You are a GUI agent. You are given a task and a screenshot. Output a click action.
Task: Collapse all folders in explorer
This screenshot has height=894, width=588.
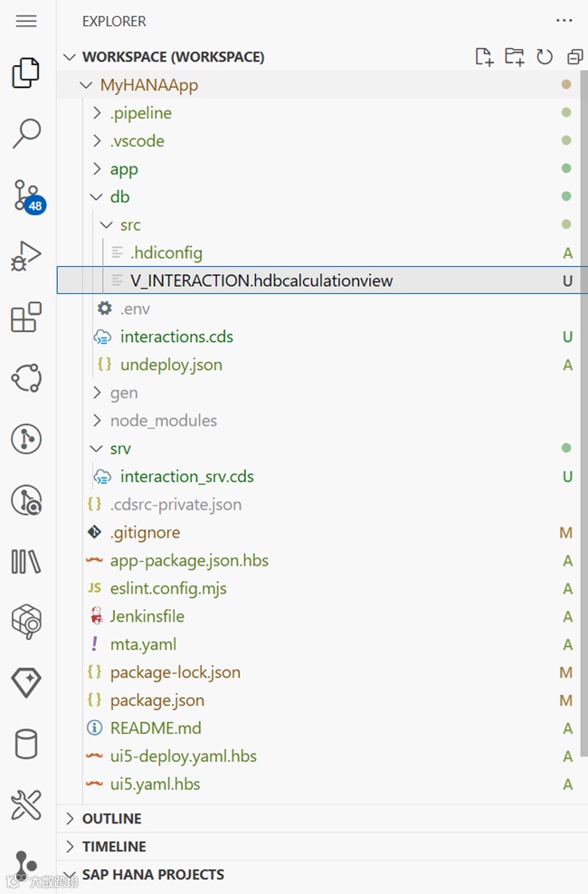coord(574,57)
